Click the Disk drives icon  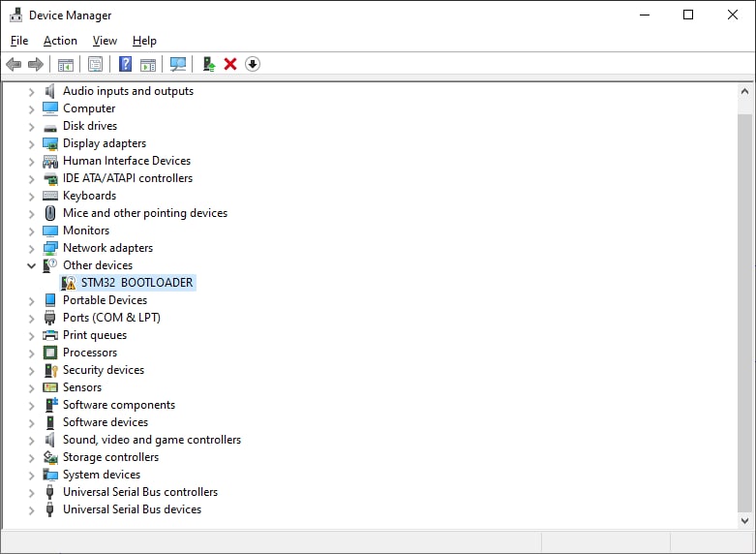(50, 128)
